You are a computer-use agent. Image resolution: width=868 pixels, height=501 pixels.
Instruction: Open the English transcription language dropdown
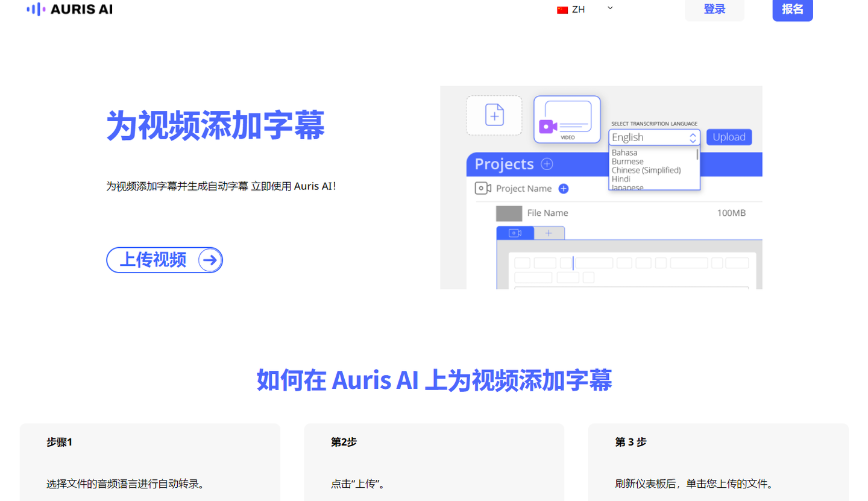coord(654,137)
